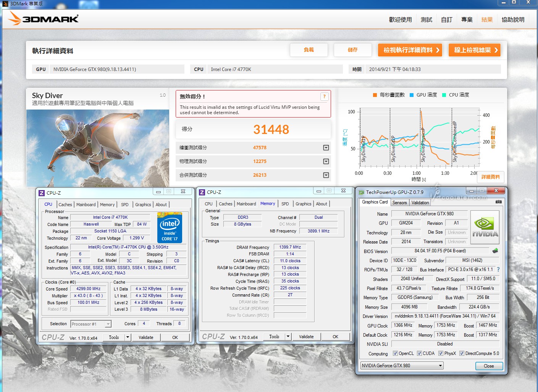Expand the 物理測試得分 score row

(326, 161)
